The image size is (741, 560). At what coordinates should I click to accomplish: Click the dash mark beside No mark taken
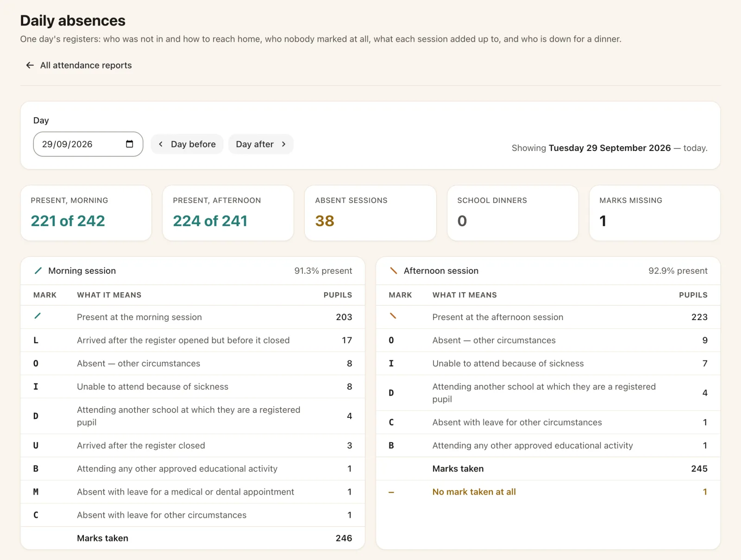coord(391,492)
